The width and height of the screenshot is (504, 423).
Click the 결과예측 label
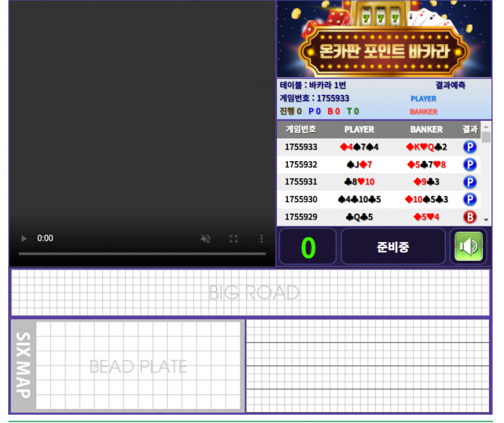[x=450, y=85]
